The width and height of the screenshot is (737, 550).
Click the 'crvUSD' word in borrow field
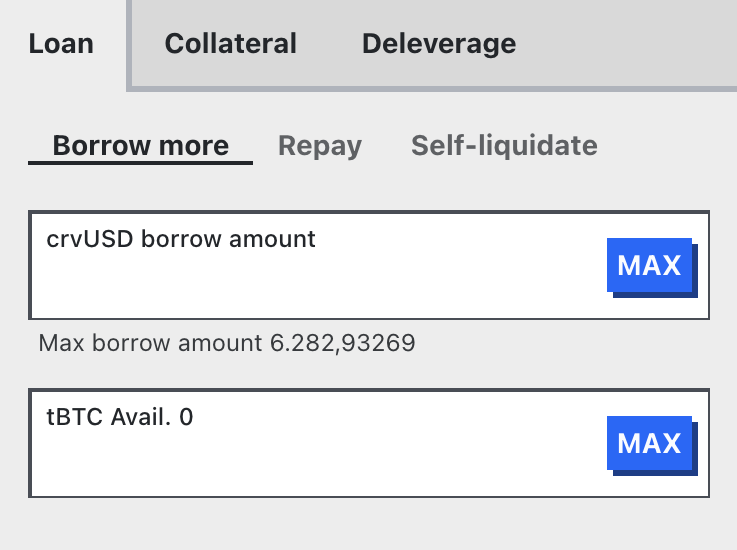point(91,239)
